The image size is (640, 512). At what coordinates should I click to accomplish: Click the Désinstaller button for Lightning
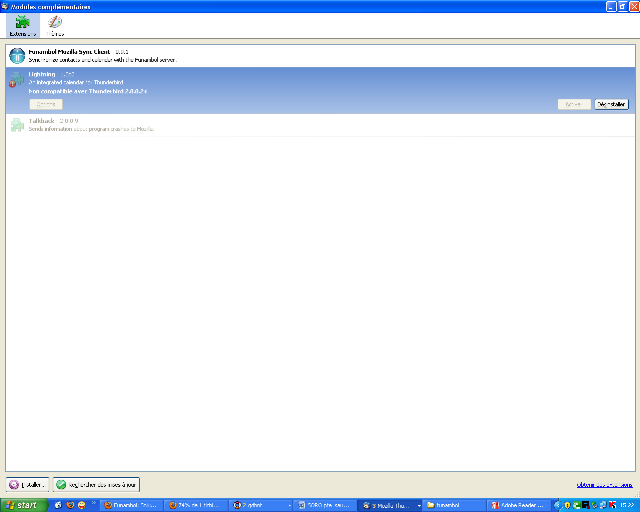tap(611, 104)
